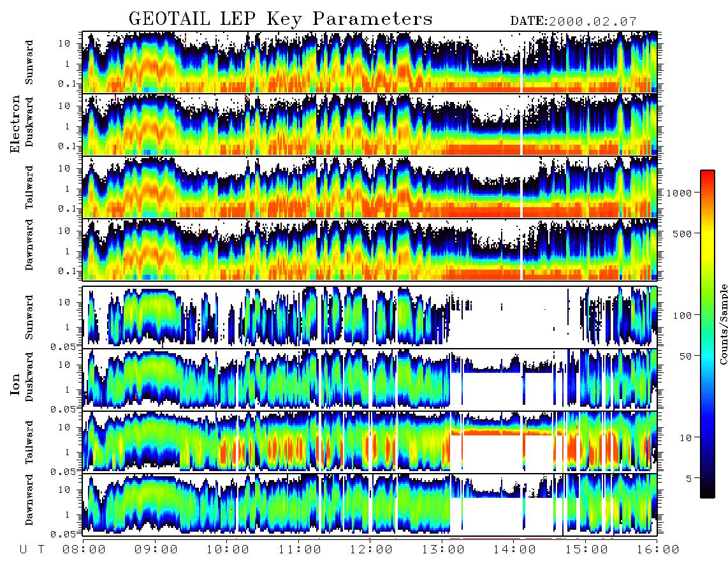Viewport: 728px width, 561px height.
Task: Click the "13:00" time tick label
Action: click(443, 550)
